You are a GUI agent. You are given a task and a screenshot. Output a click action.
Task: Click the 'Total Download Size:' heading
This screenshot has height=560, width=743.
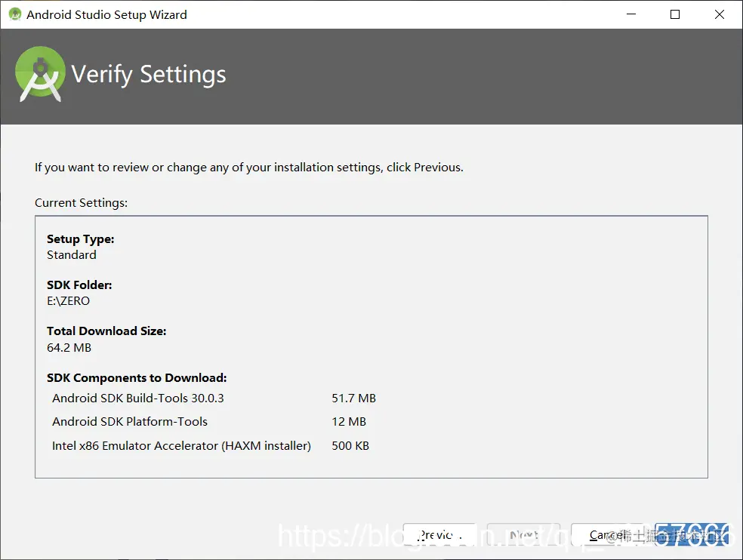[x=106, y=331]
